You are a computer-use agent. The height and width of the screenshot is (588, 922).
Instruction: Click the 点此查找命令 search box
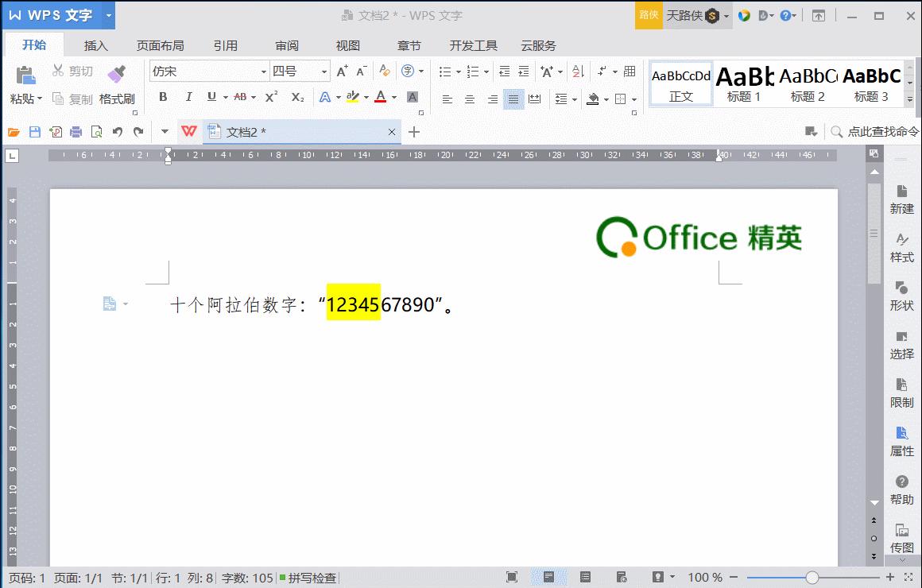click(x=877, y=132)
